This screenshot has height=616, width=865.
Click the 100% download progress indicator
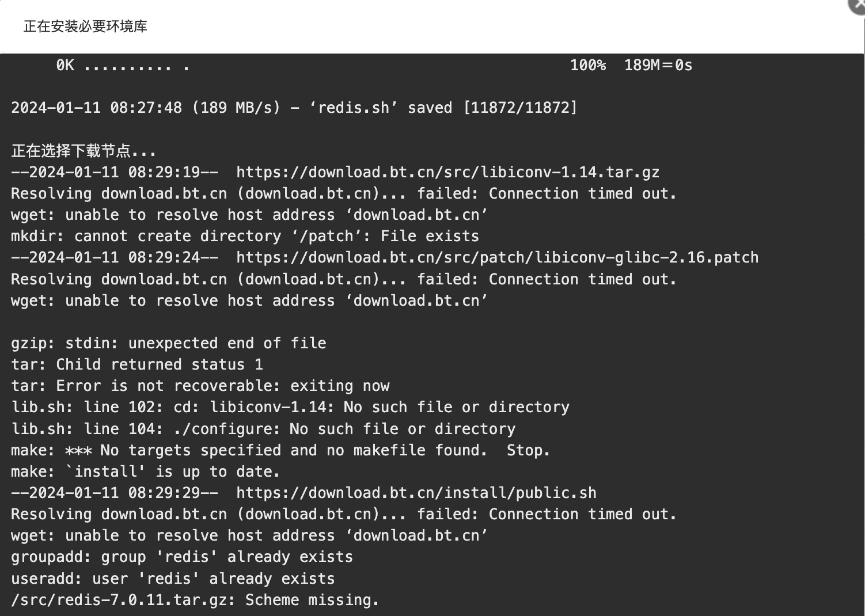[x=587, y=65]
